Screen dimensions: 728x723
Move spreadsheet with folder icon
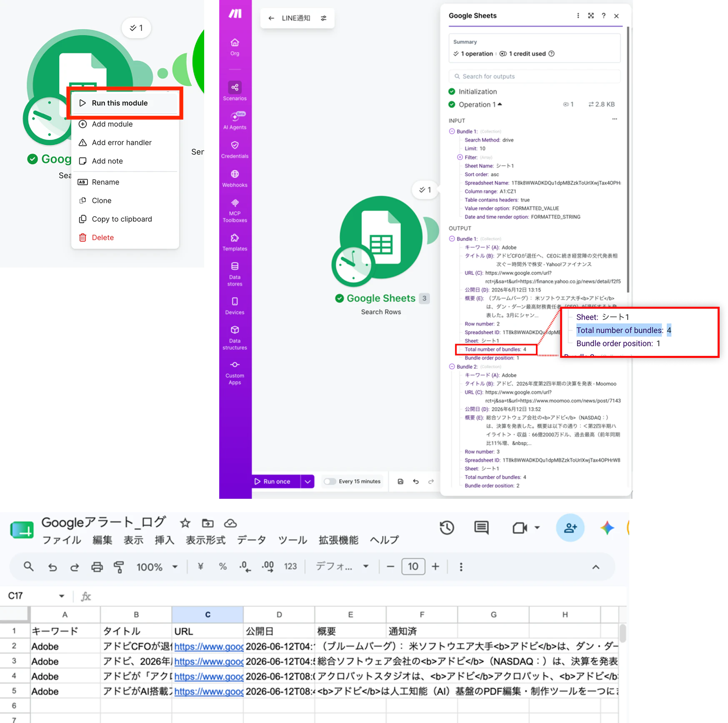pos(208,523)
